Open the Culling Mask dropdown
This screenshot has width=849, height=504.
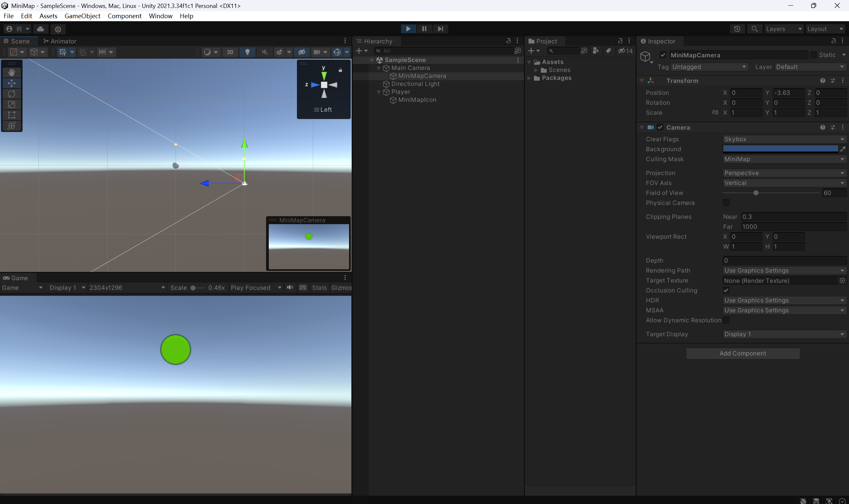[x=784, y=159]
